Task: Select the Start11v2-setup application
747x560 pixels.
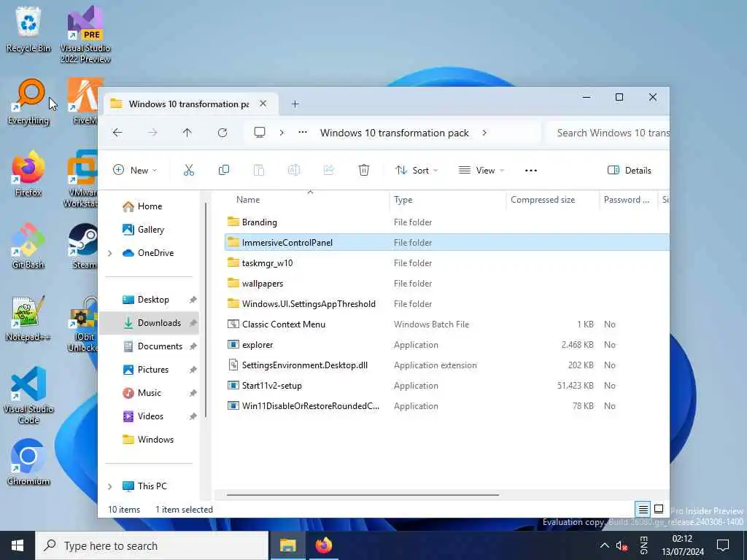Action: (447, 386)
